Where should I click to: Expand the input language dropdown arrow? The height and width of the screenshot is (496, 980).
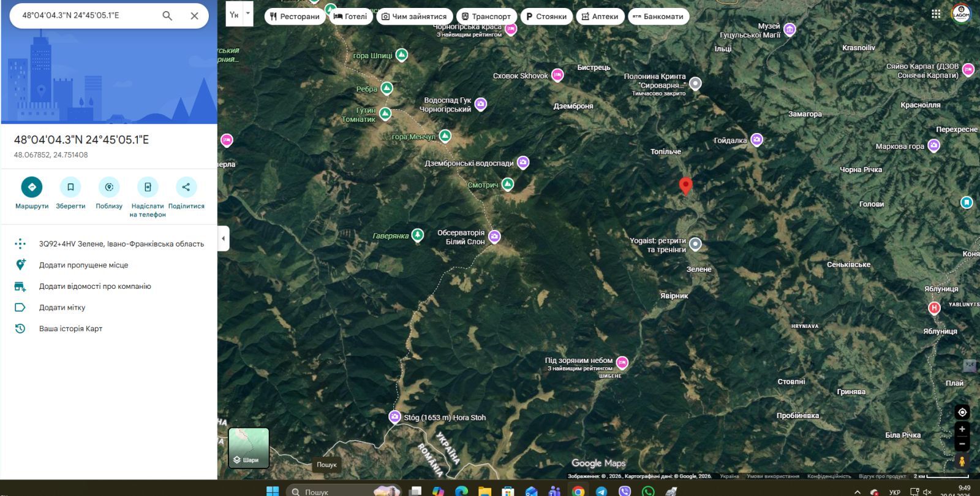click(248, 13)
